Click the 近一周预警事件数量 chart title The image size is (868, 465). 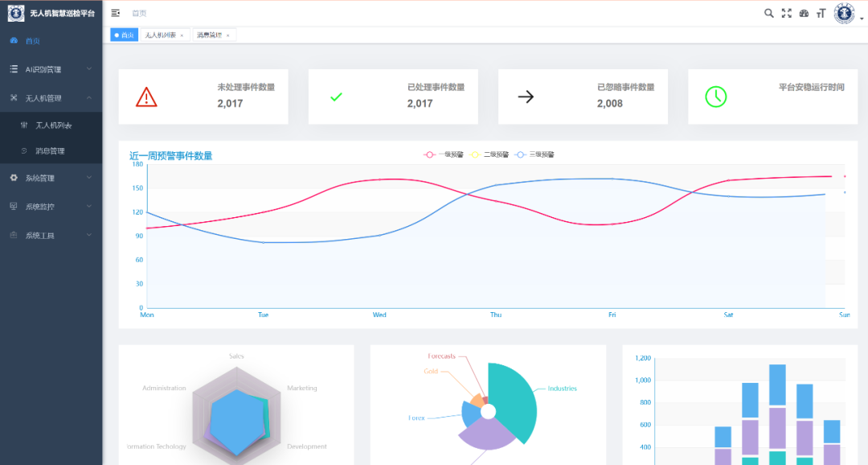click(170, 156)
